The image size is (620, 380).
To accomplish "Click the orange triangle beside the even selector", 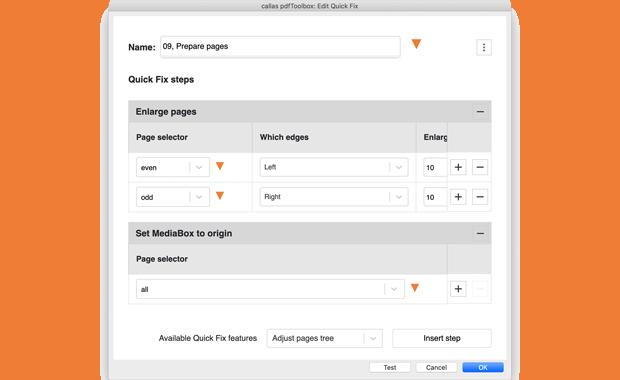I will pos(220,166).
